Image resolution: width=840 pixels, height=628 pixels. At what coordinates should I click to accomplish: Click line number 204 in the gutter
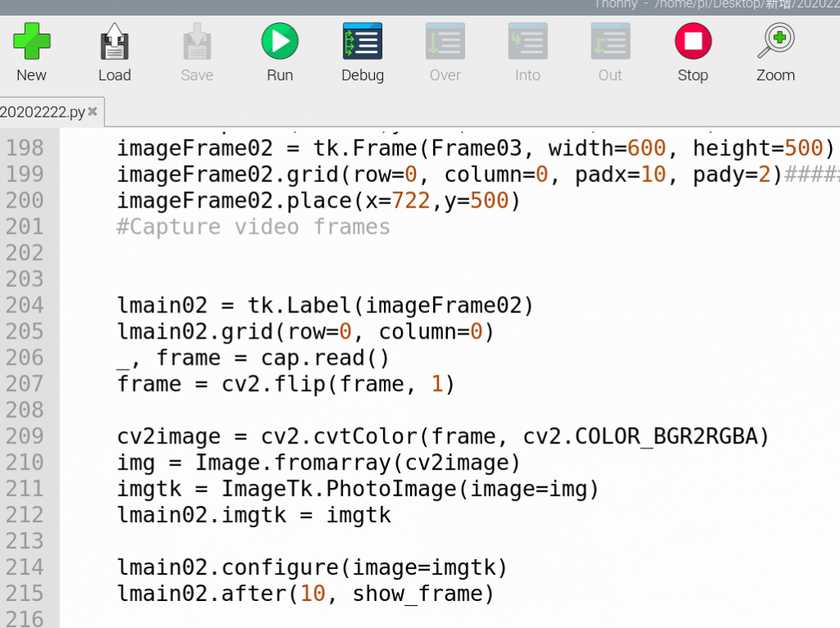pos(25,306)
